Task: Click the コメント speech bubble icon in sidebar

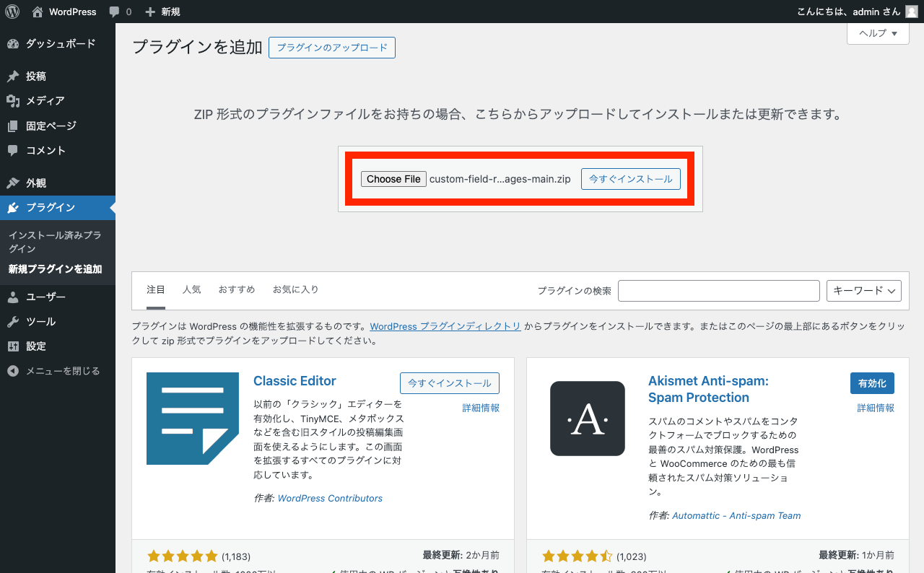Action: pos(13,151)
